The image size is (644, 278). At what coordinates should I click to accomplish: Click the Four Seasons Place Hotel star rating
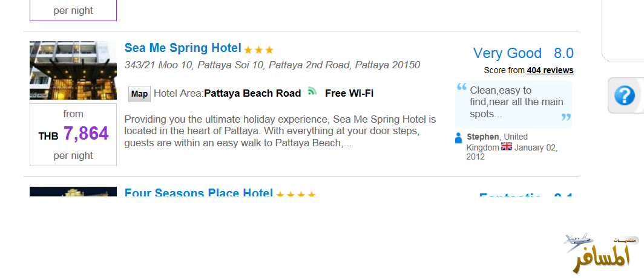296,195
